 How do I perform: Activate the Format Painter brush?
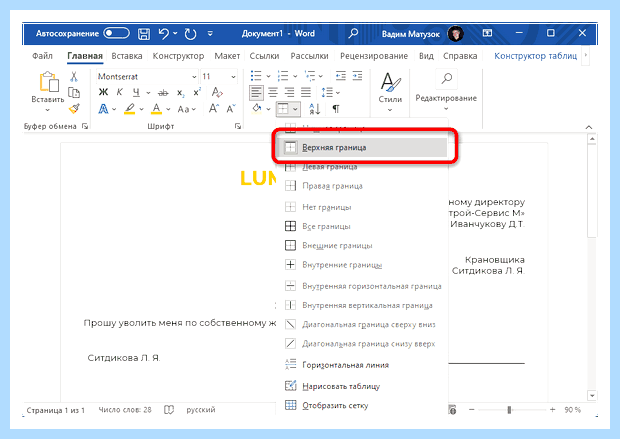coord(74,108)
